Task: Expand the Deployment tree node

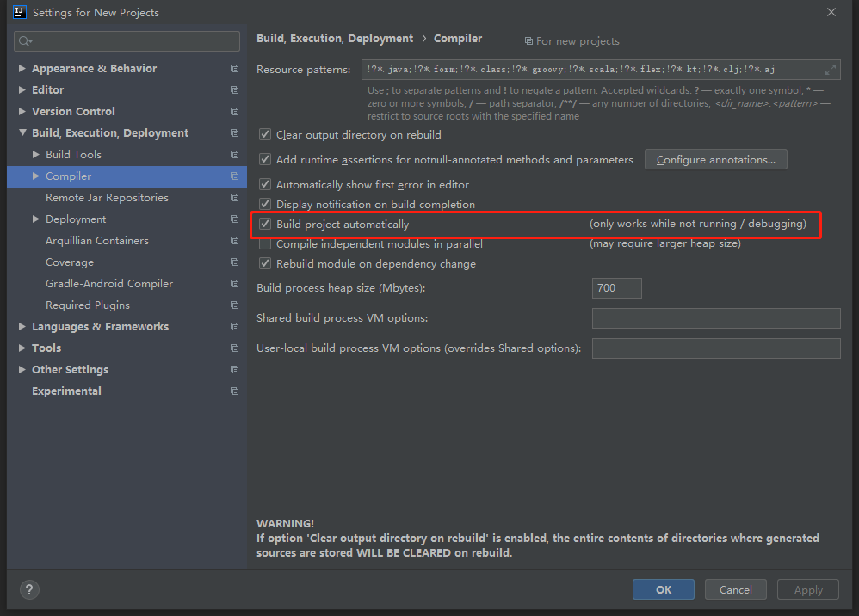Action: (x=36, y=219)
